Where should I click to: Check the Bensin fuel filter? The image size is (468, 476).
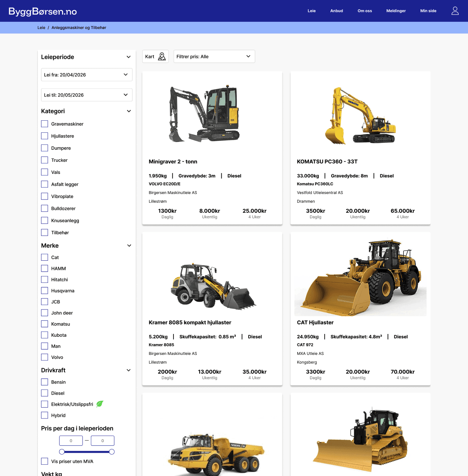[45, 382]
